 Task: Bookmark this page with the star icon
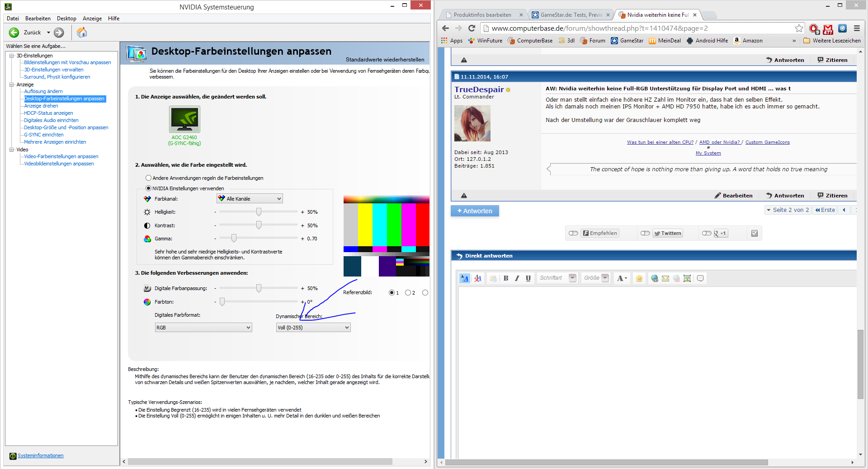[x=799, y=28]
